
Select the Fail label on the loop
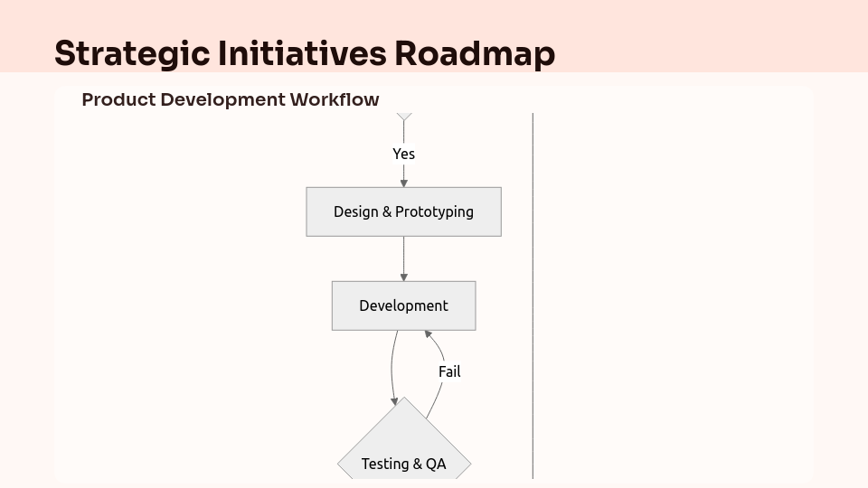(449, 371)
